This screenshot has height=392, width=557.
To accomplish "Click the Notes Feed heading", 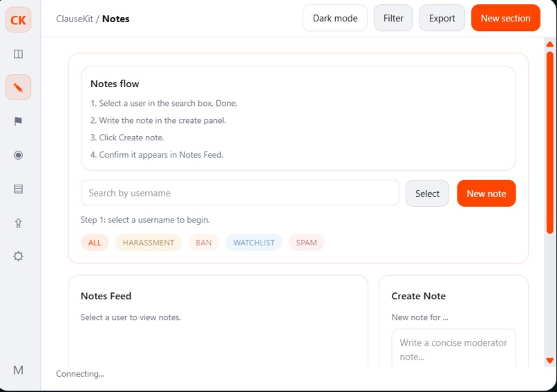I will point(106,296).
